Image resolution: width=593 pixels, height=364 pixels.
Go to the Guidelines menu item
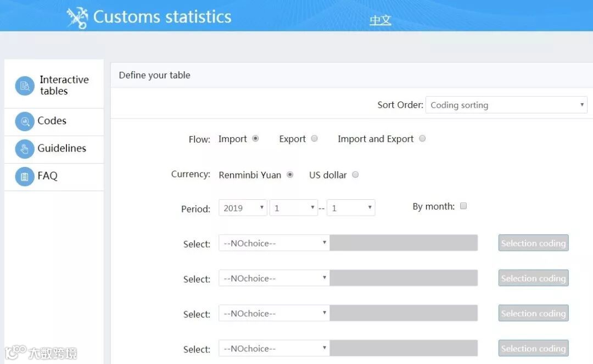[61, 149]
